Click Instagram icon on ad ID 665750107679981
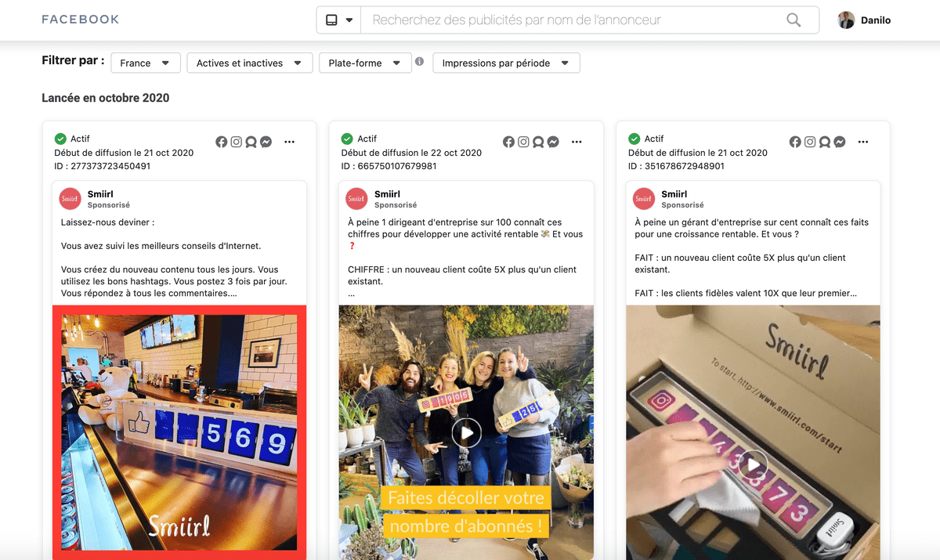Viewport: 940px width, 560px height. click(x=523, y=142)
